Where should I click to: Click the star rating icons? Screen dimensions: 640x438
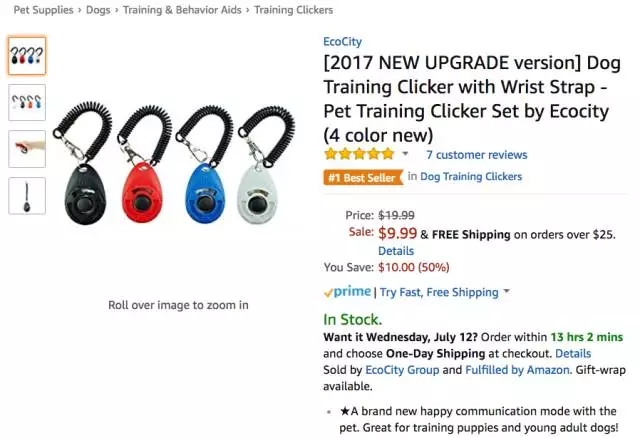(x=359, y=154)
